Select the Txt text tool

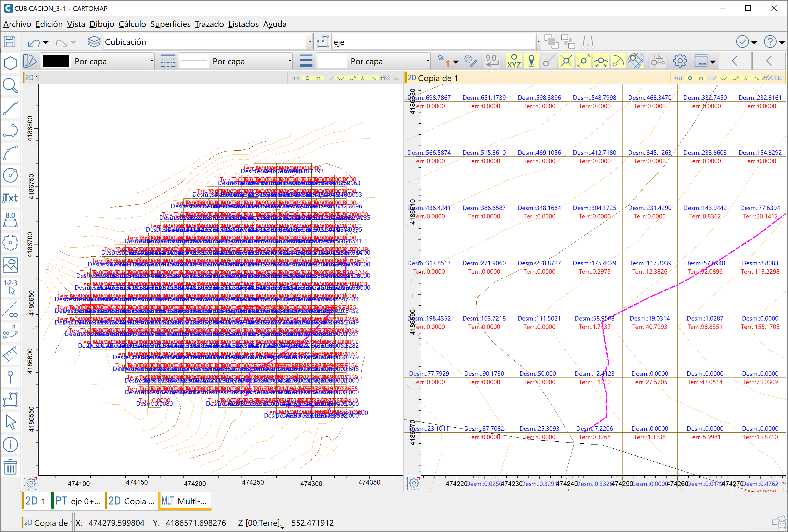tap(10, 198)
